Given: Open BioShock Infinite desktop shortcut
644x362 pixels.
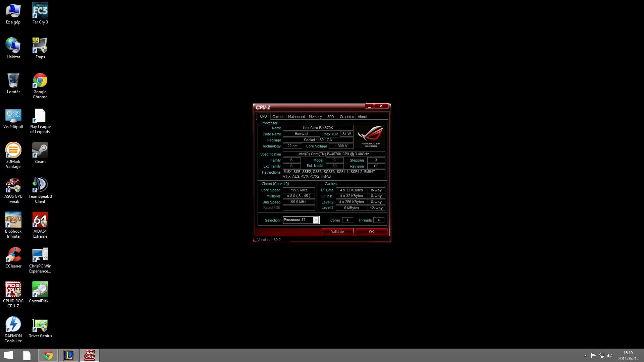Looking at the screenshot, I should click(13, 220).
